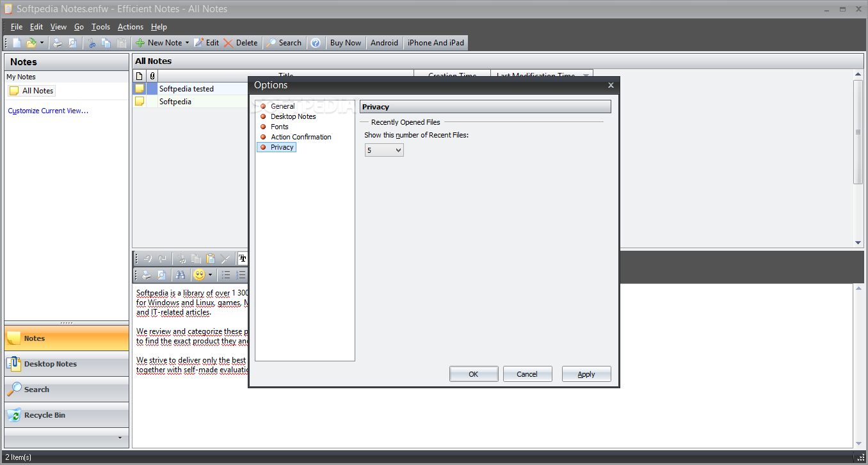Screen dimensions: 868x465
Task: Click the yellow note icon of 'Softpedia tested'
Action: tap(140, 88)
